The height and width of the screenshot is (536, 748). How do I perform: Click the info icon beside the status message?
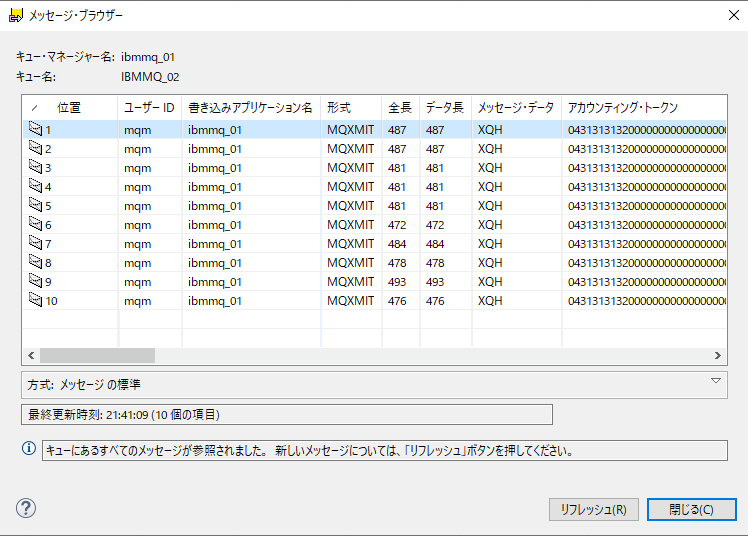tap(29, 448)
